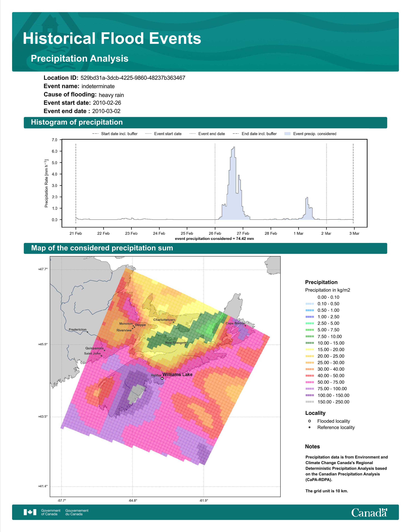Click the -64.8° longitude label
The image size is (411, 532).
133,501
